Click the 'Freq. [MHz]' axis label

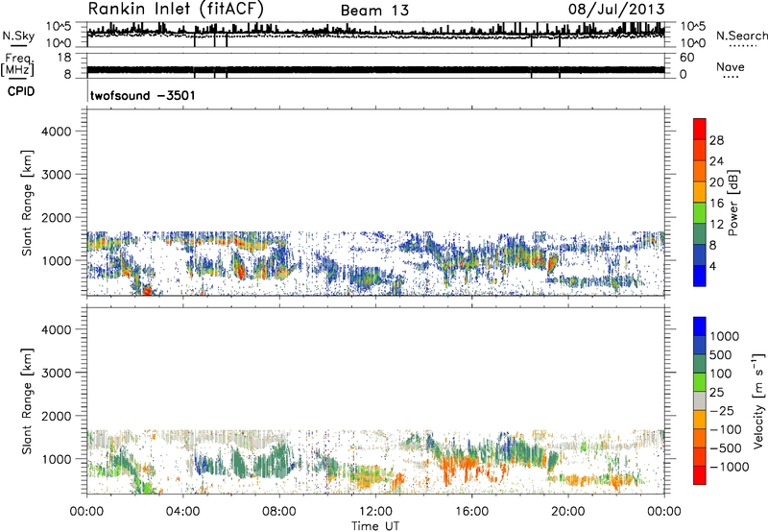pos(17,64)
